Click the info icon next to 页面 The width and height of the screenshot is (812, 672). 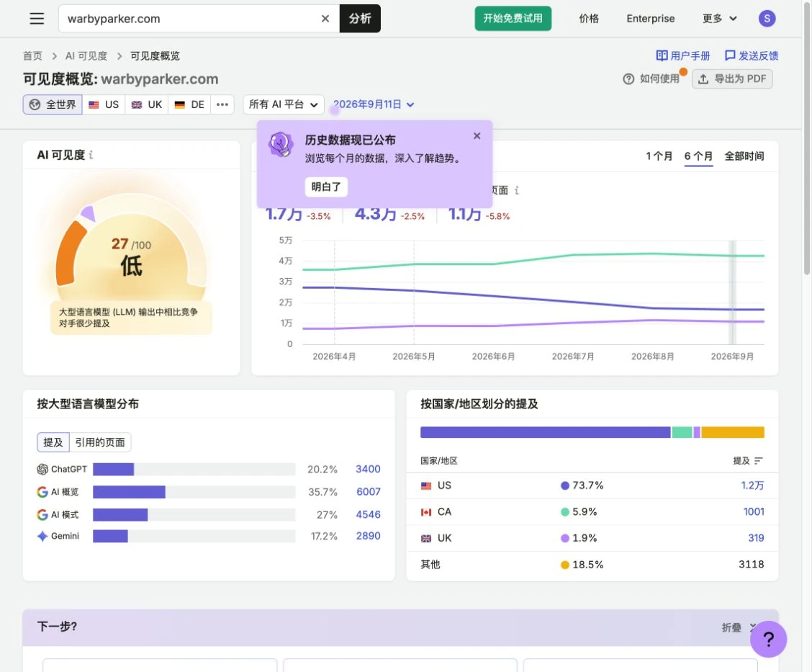(517, 190)
